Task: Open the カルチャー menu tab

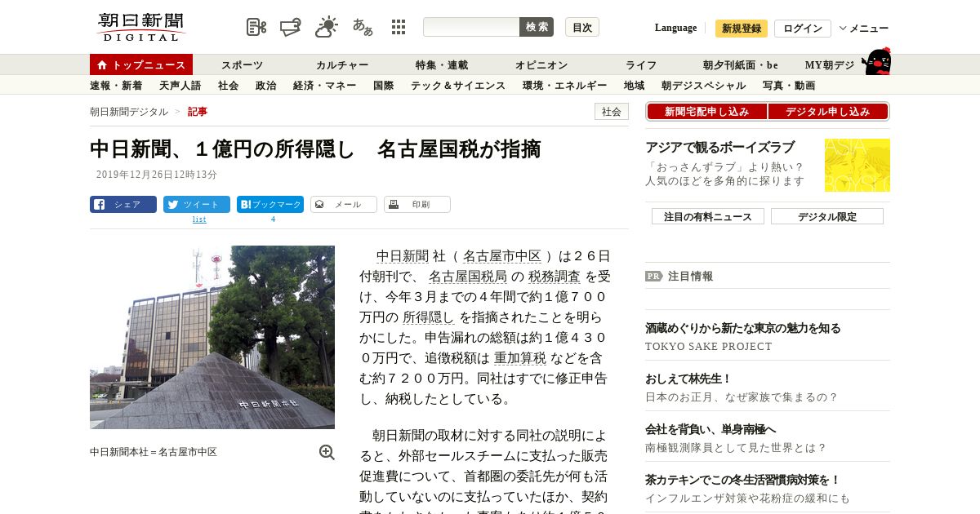Action: click(342, 65)
